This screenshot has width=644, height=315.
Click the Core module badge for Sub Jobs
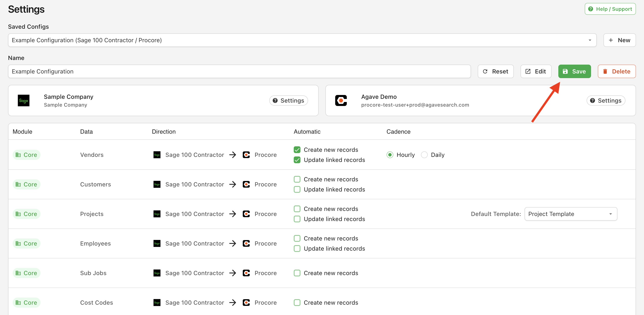pos(27,273)
